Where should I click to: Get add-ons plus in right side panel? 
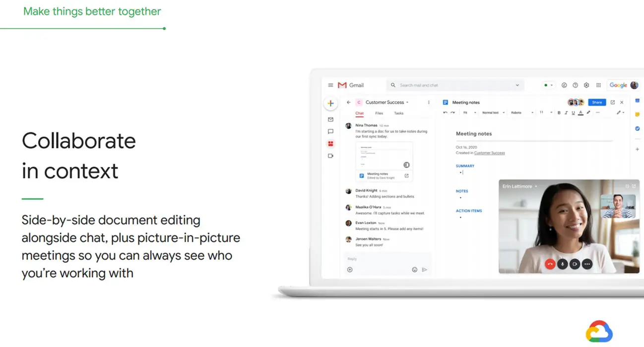[x=638, y=149]
